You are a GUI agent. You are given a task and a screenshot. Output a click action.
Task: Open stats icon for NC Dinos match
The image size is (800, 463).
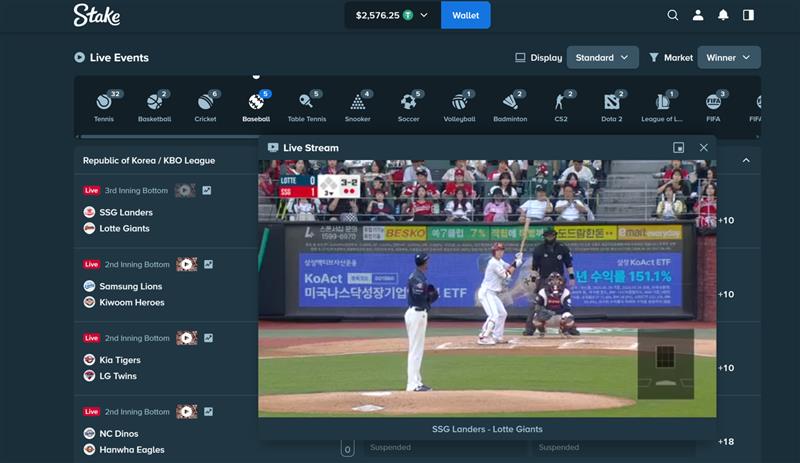[209, 411]
